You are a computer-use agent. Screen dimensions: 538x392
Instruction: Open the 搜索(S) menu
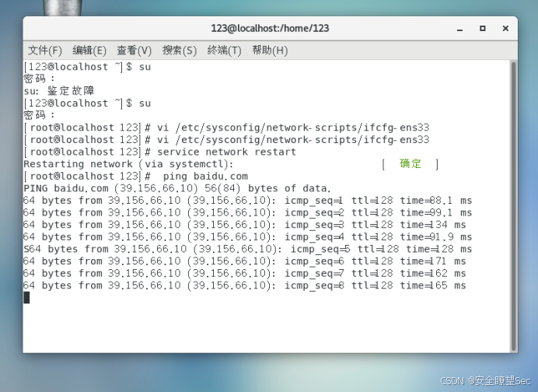coord(180,51)
